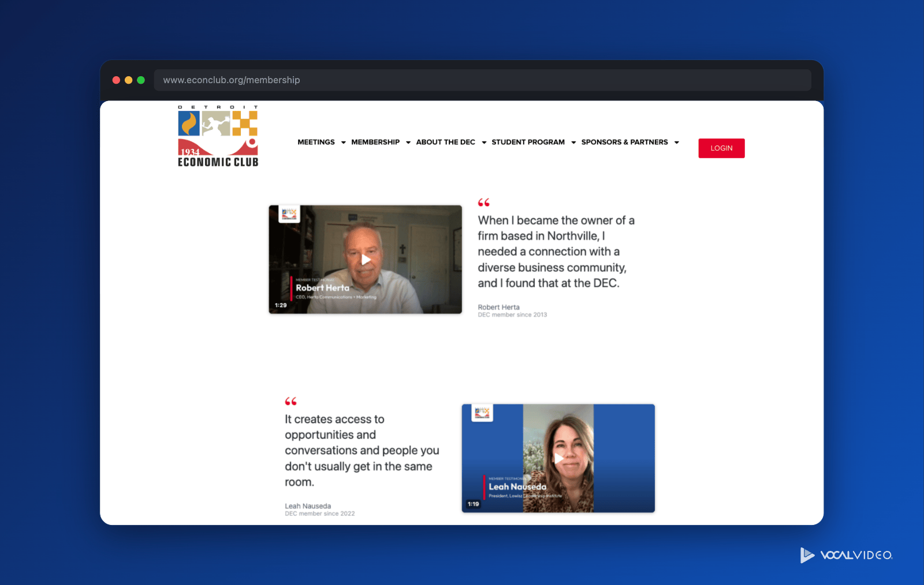Viewport: 924px width, 585px height.
Task: Click the 'It creates access to opportunities' quote
Action: click(362, 450)
